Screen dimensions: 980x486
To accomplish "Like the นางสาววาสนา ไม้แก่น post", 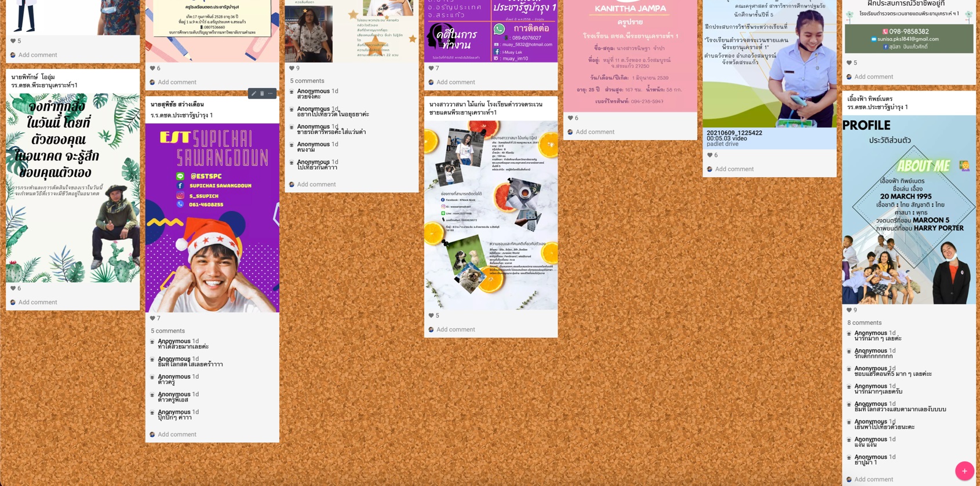I will point(431,316).
